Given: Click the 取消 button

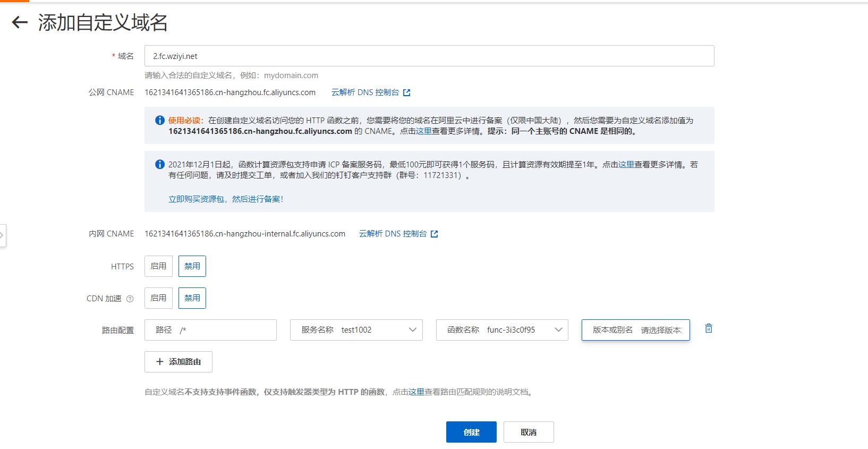Looking at the screenshot, I should (529, 432).
